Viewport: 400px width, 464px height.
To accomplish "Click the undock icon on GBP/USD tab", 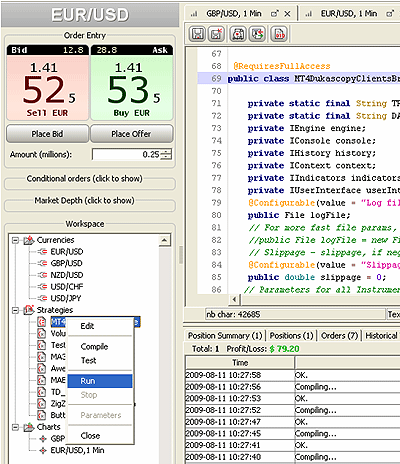I will (x=274, y=14).
